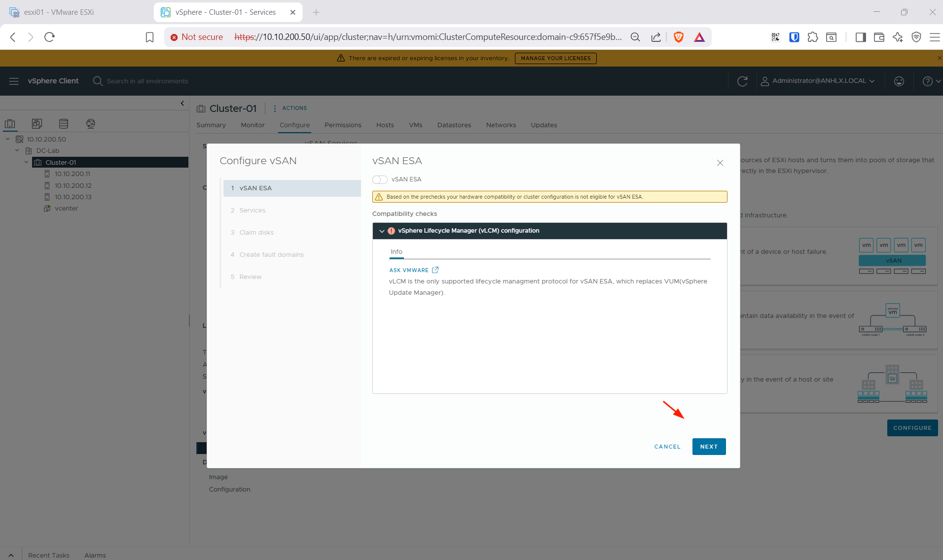This screenshot has width=943, height=560.
Task: Open the Brave Wallet icon
Action: click(x=879, y=37)
